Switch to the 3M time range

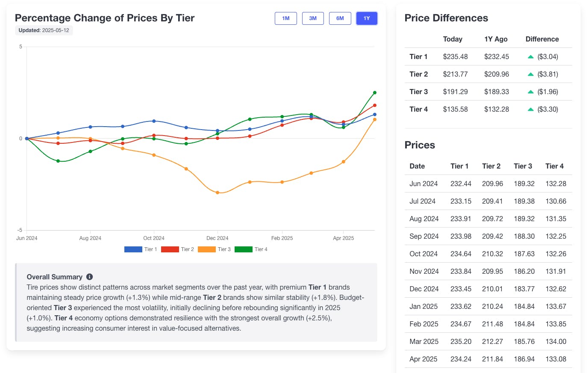click(313, 18)
